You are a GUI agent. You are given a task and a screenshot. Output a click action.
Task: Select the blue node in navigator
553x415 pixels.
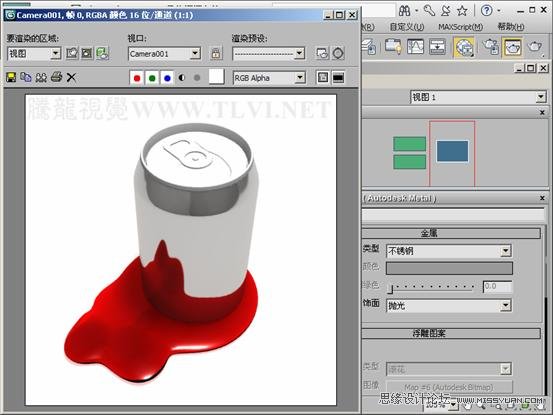[452, 151]
